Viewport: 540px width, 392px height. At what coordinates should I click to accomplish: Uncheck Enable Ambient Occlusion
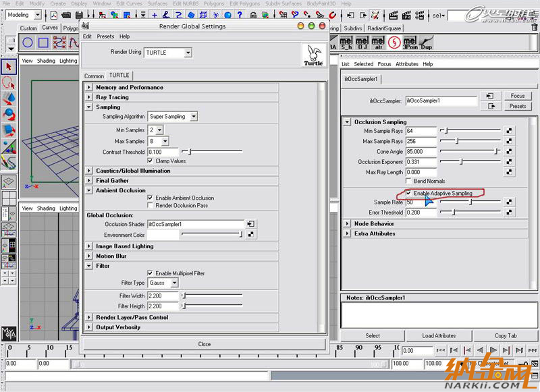click(x=150, y=198)
